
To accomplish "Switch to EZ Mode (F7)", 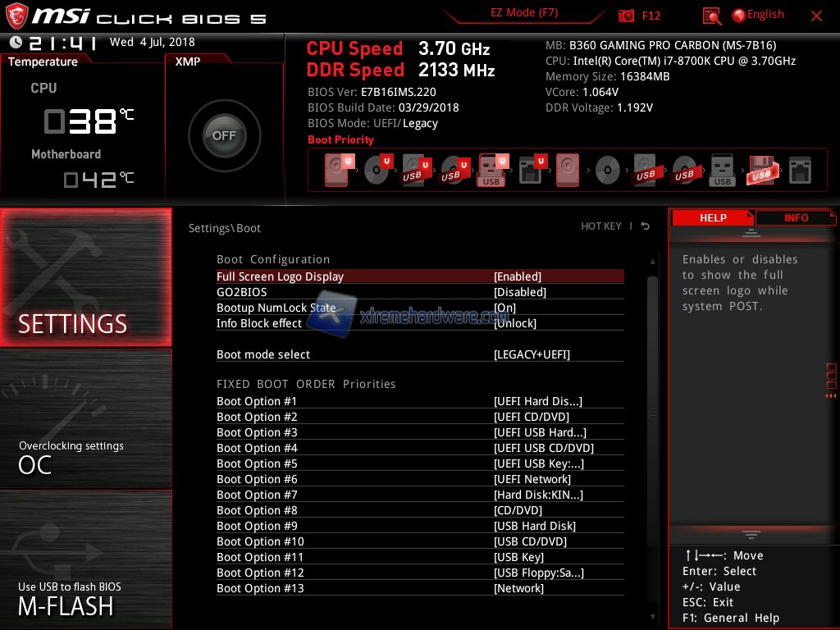I will click(524, 13).
